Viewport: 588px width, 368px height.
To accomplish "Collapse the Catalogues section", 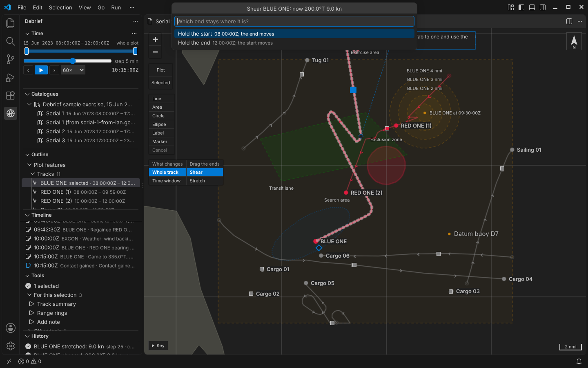I will [27, 94].
